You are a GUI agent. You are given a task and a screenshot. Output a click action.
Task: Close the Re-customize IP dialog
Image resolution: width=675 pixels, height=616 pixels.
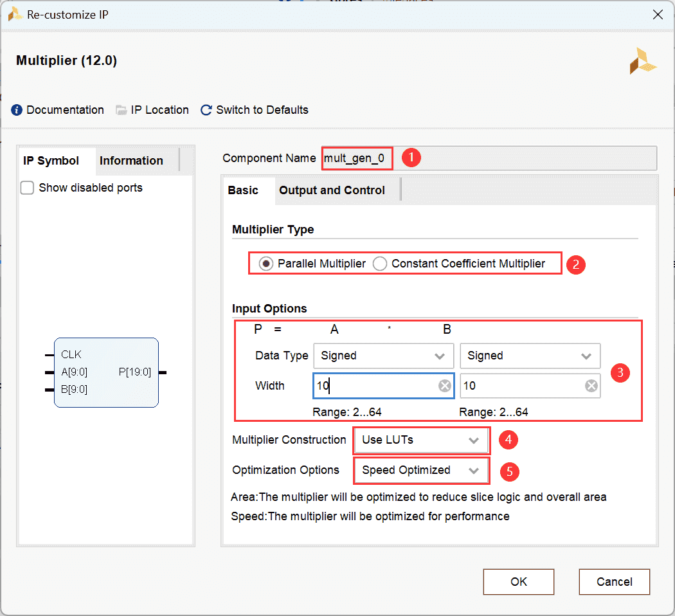click(x=658, y=15)
